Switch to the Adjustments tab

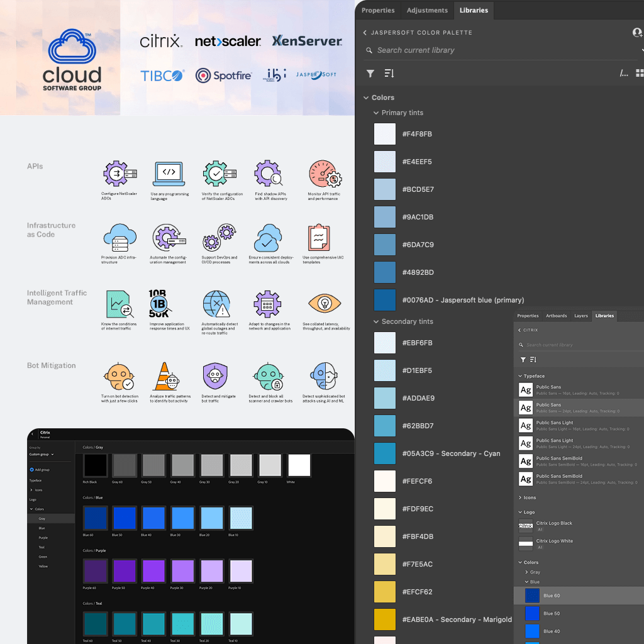coord(427,10)
